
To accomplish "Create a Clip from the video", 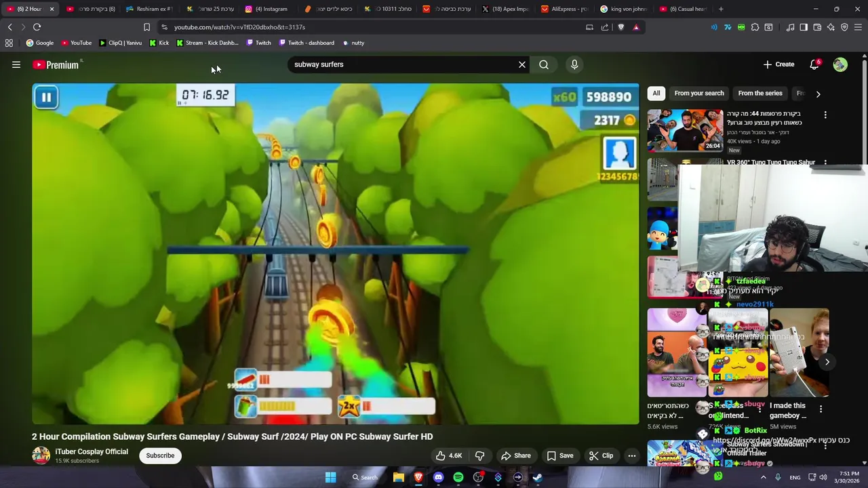I will point(601,455).
